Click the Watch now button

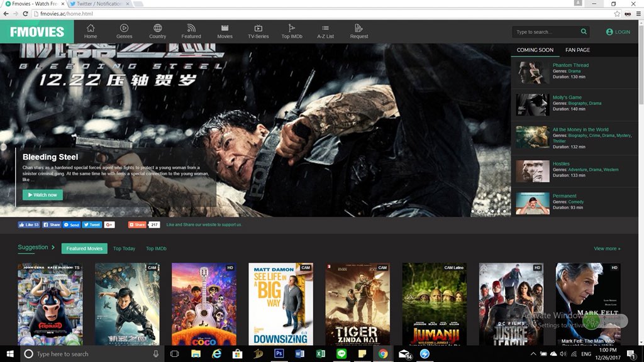43,195
